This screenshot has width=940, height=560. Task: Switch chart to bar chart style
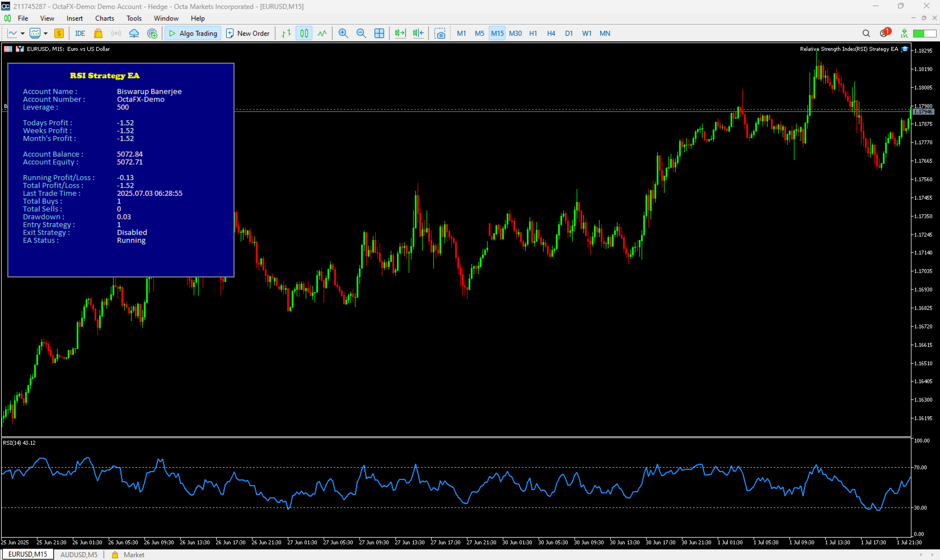point(286,34)
